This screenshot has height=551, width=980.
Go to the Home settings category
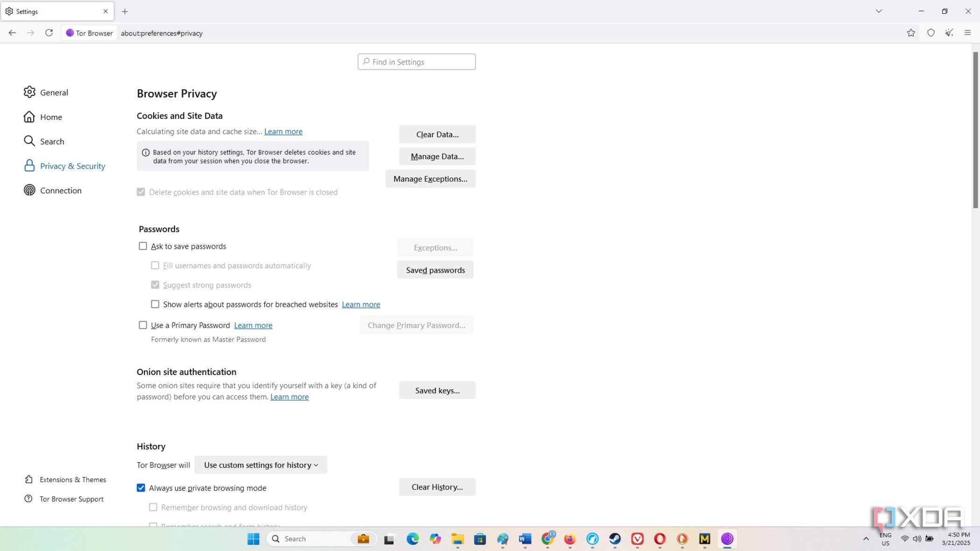(x=42, y=117)
